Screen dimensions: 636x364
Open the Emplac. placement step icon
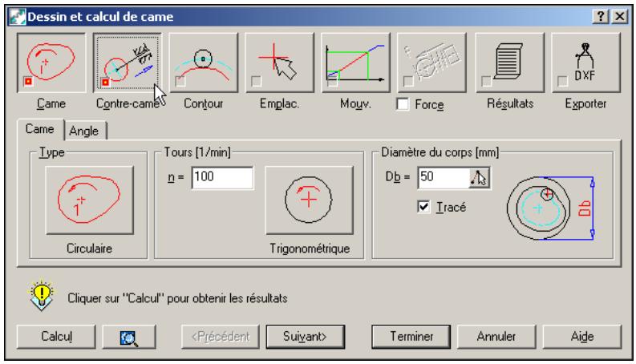pos(279,63)
